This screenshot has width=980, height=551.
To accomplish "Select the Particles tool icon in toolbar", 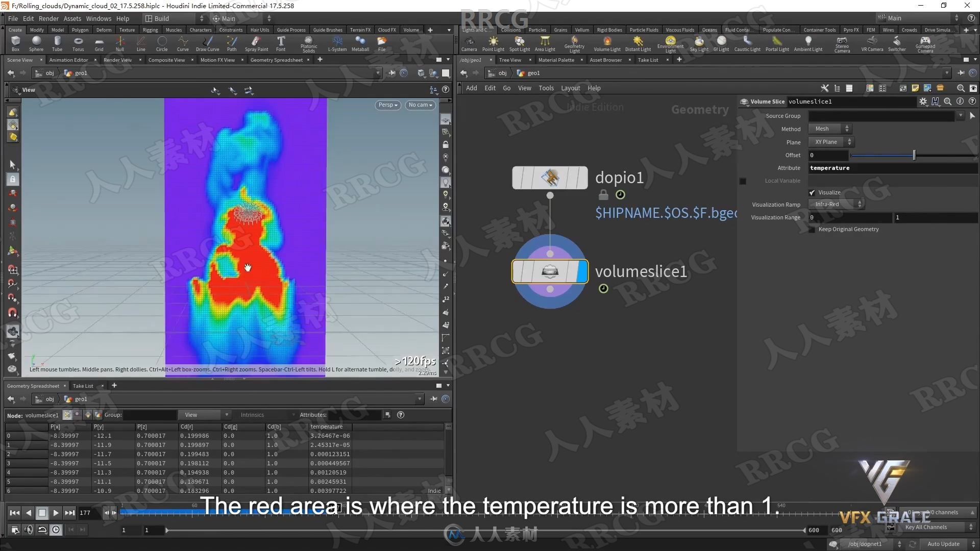I will point(537,30).
